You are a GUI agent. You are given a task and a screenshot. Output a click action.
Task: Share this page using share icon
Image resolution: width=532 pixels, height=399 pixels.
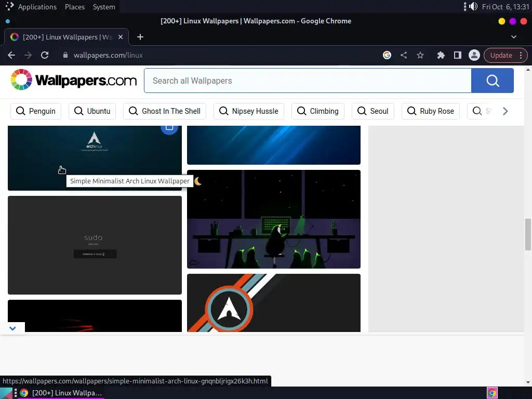point(403,55)
